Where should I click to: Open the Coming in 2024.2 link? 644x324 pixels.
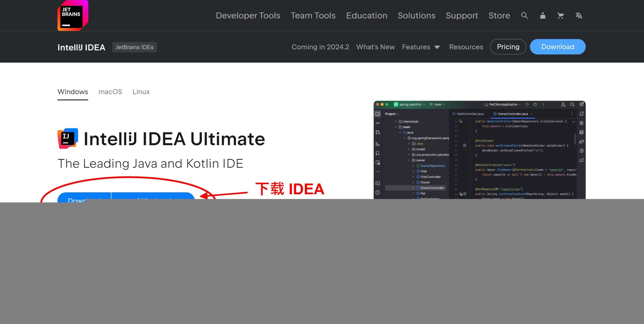point(320,47)
